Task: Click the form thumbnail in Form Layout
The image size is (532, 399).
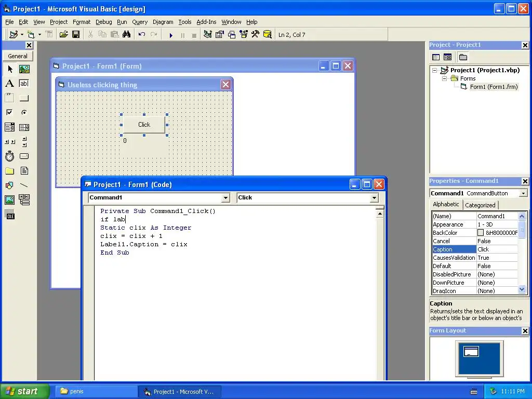Action: point(471,352)
